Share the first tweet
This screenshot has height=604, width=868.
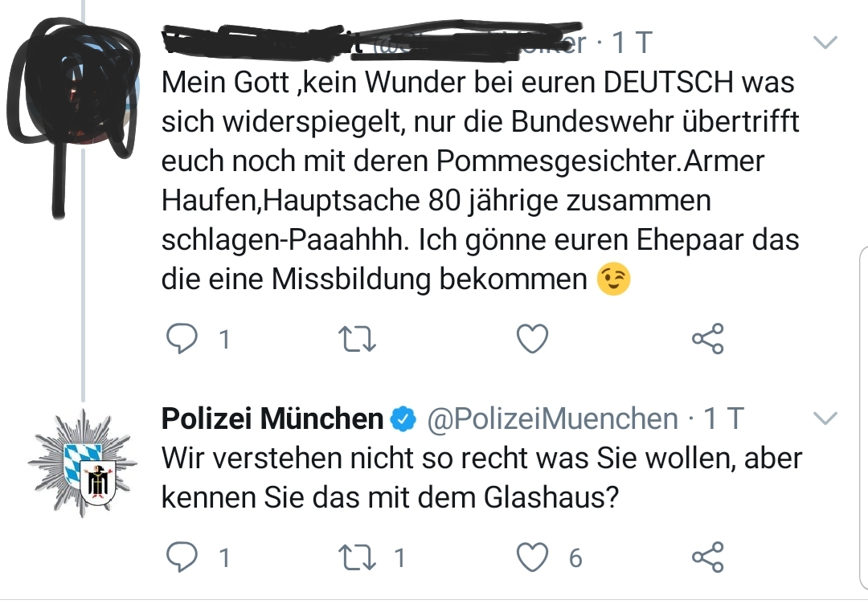[x=707, y=340]
